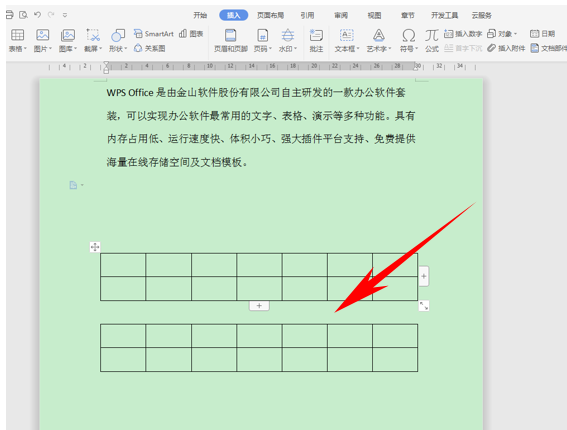Click the left indent marker on the ruler

click(x=106, y=67)
